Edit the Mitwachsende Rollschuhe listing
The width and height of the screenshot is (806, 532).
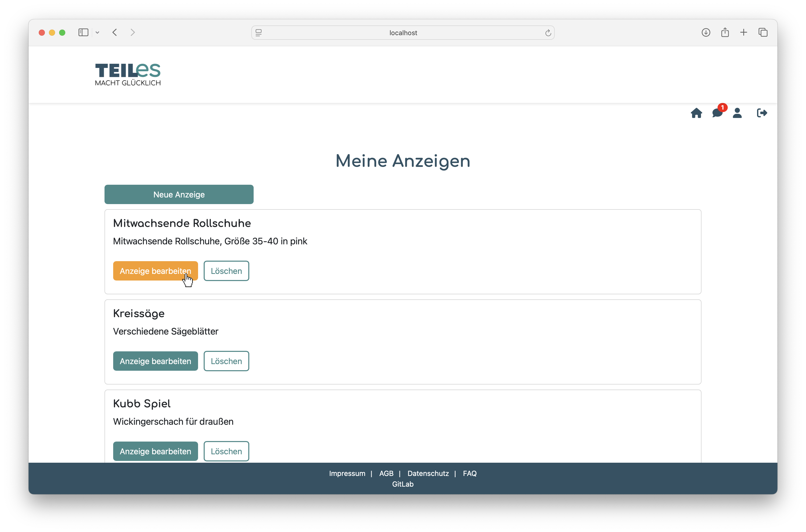(x=155, y=271)
